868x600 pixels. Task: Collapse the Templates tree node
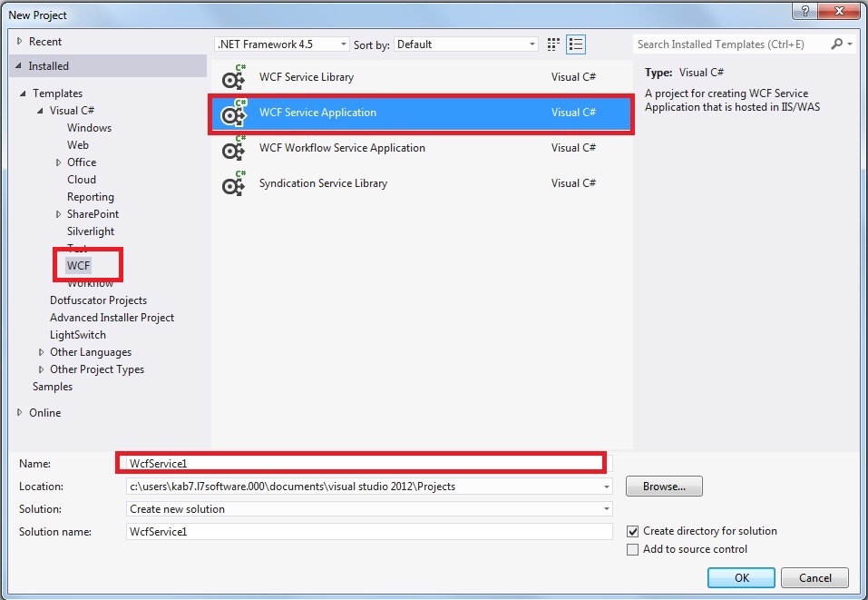[24, 93]
